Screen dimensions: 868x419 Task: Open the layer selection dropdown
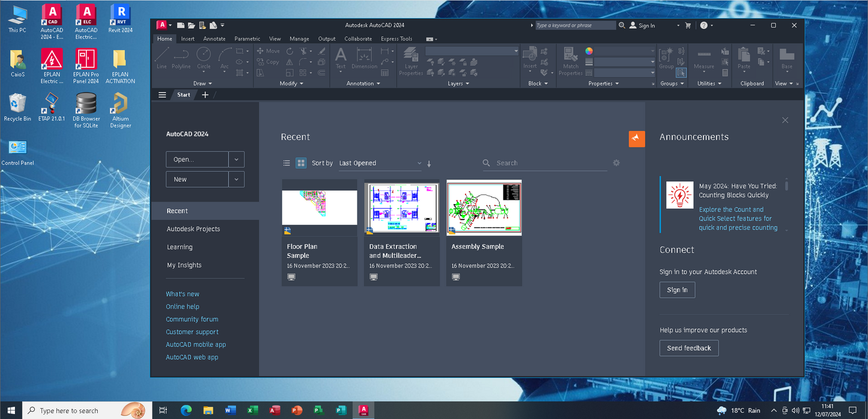click(472, 51)
